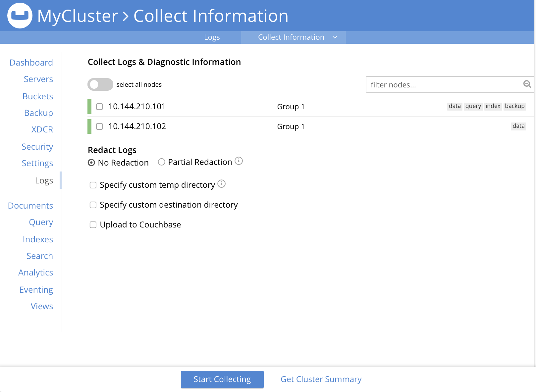Open Documents in the sidebar
This screenshot has width=536, height=392.
(30, 206)
